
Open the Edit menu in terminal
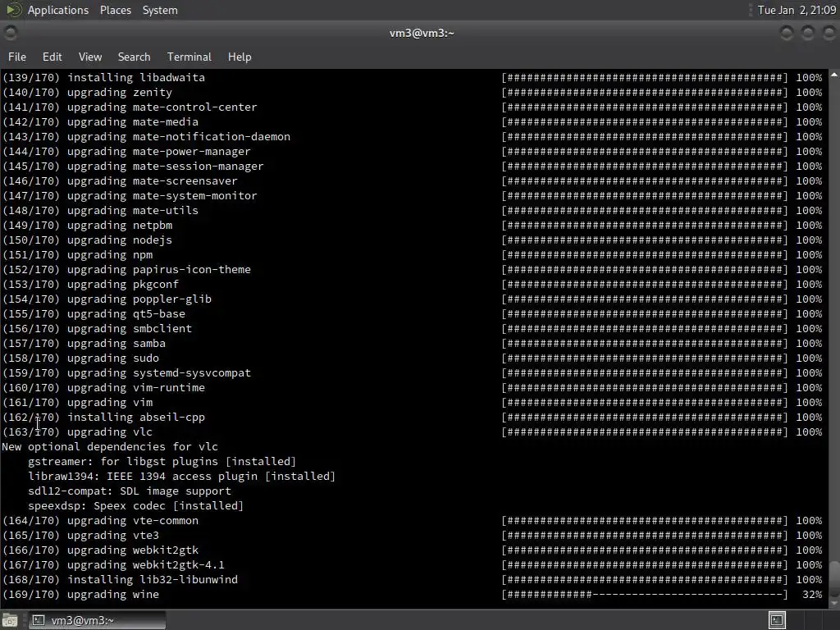coord(52,57)
